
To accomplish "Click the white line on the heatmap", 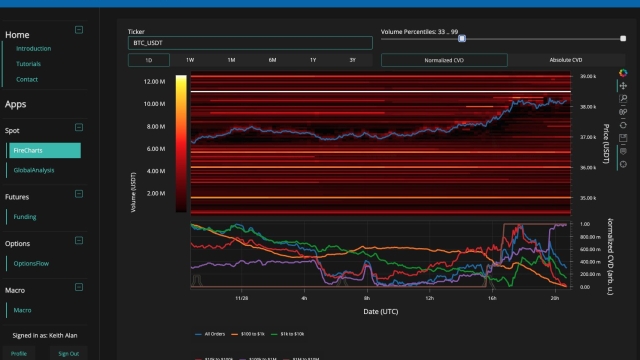I will click(380, 91).
